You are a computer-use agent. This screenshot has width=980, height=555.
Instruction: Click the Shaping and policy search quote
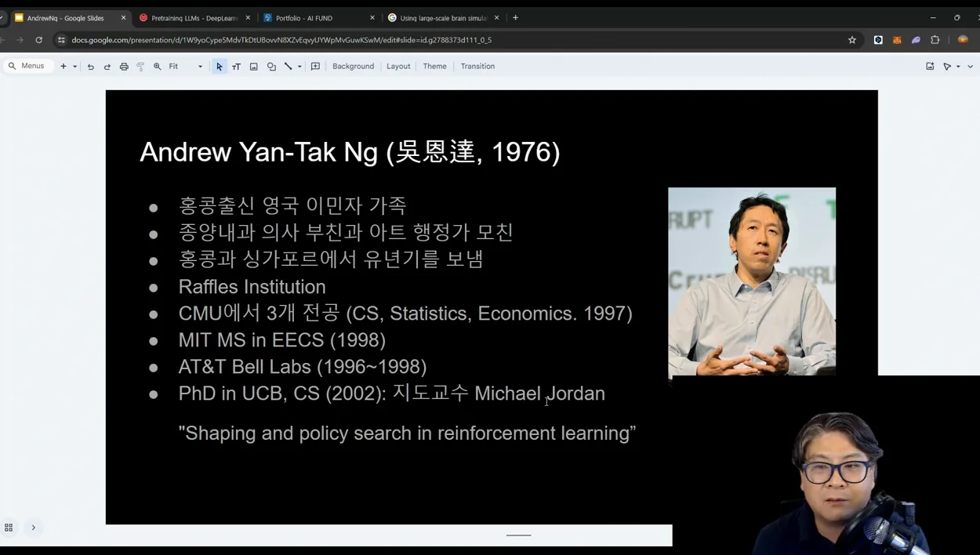point(407,433)
